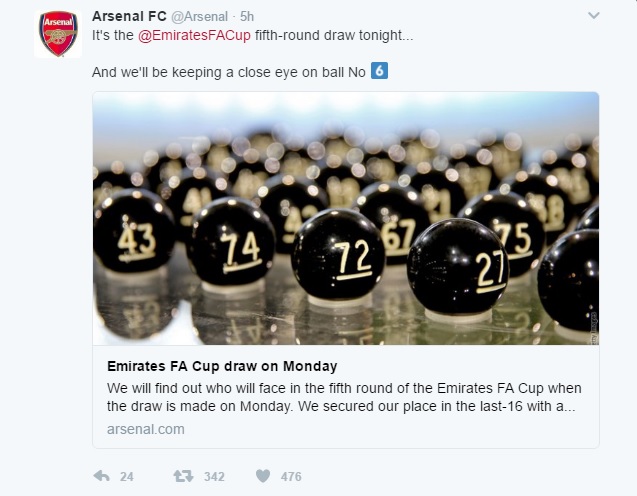Click the article description starting 'We will find out'
The image size is (637, 496).
(x=344, y=397)
